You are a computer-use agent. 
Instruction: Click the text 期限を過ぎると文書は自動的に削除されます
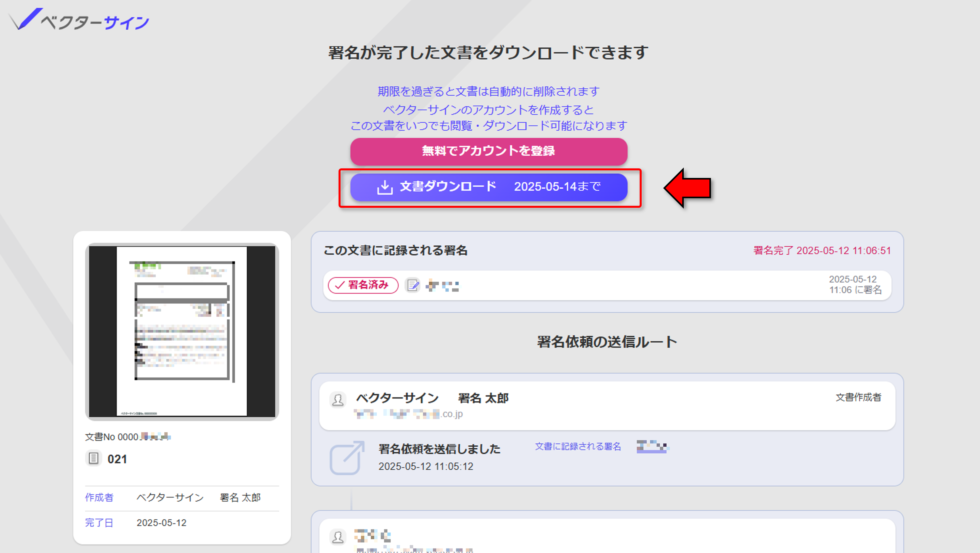pyautogui.click(x=488, y=91)
